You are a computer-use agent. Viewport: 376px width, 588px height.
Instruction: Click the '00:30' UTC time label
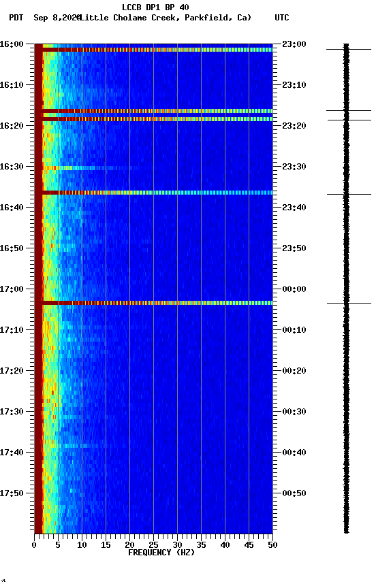coord(294,412)
